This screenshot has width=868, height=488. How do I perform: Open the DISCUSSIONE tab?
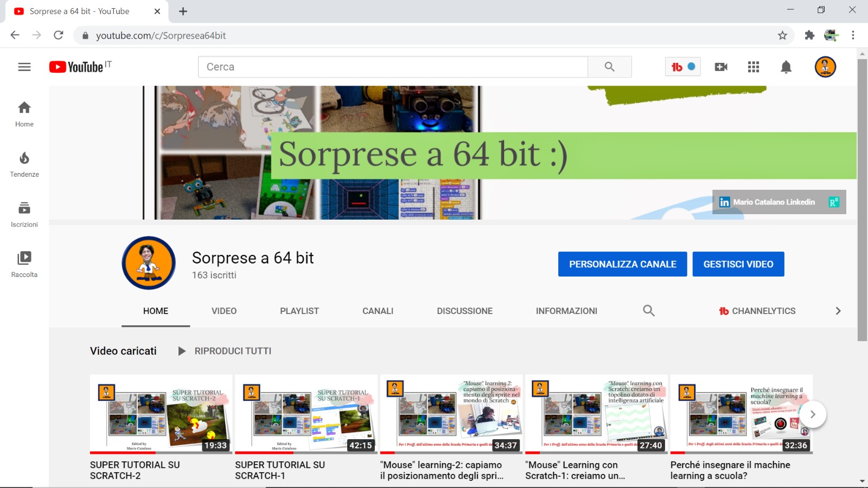(465, 311)
